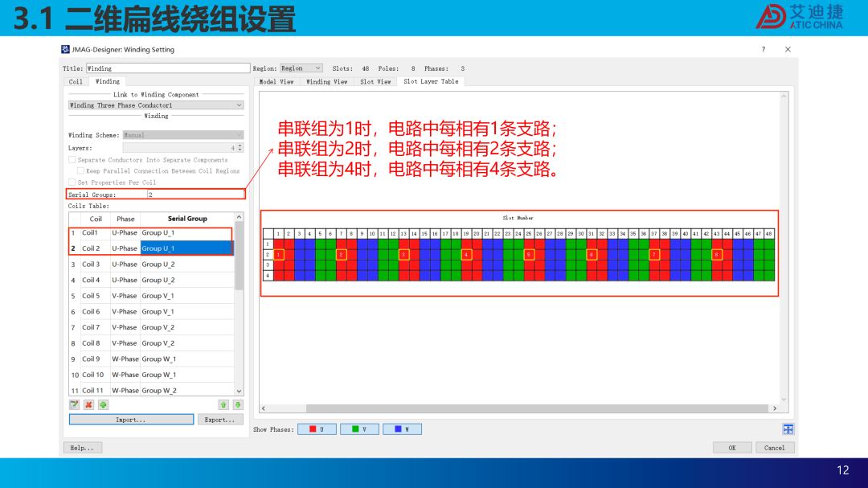Viewport: 868px width, 488px height.
Task: Toggle the U phase show button
Action: coord(317,429)
